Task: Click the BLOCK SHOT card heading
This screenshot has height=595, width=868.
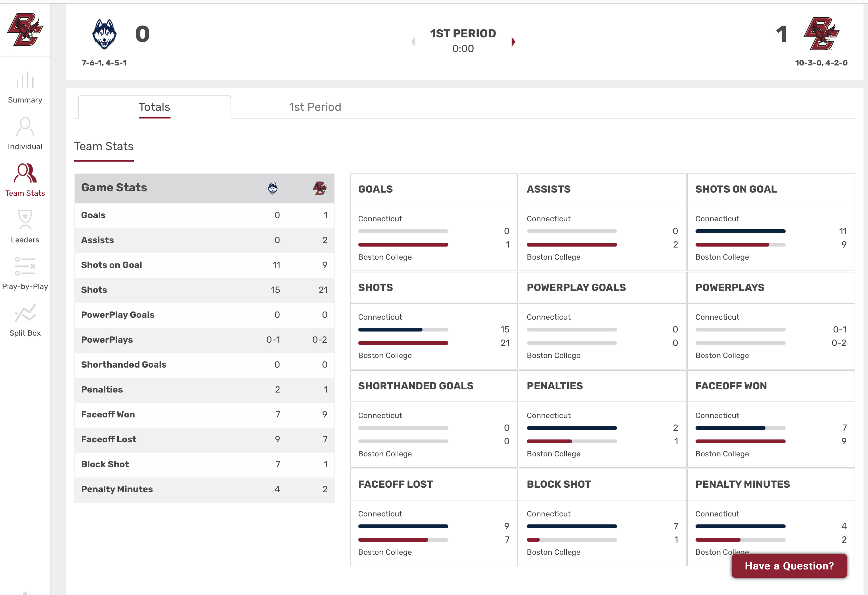Action: (x=559, y=484)
